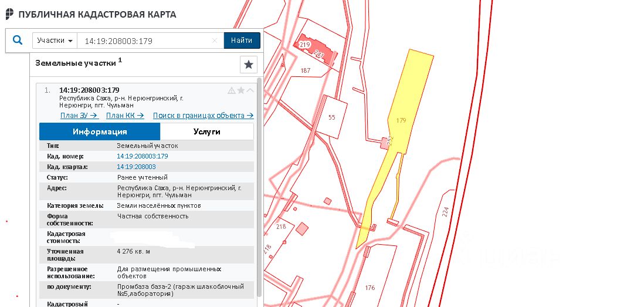Collapse the result card with chevron
This screenshot has width=644, height=307.
250,90
